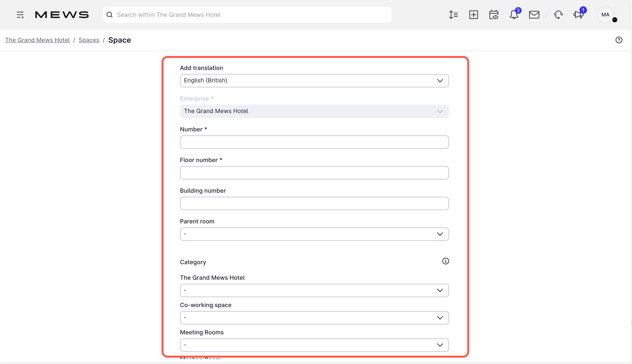Go to The Grand Mews Hotel breadcrumb

click(x=37, y=40)
